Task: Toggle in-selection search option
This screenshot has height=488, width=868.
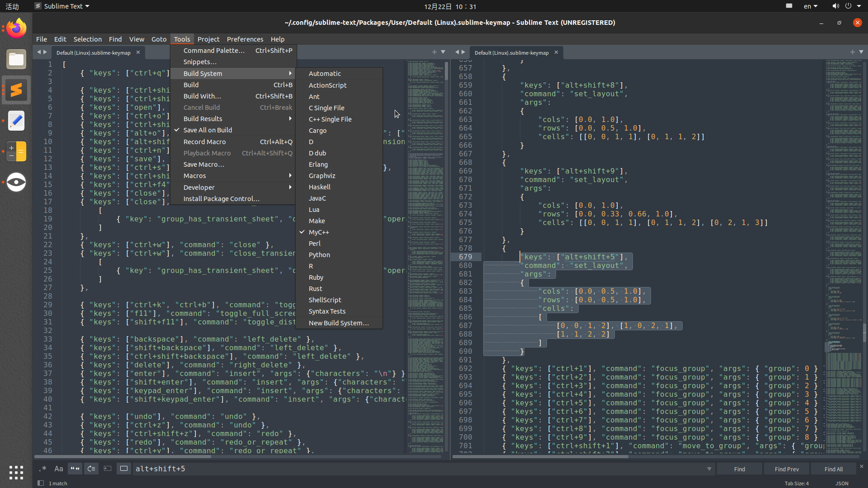Action: coord(108,469)
